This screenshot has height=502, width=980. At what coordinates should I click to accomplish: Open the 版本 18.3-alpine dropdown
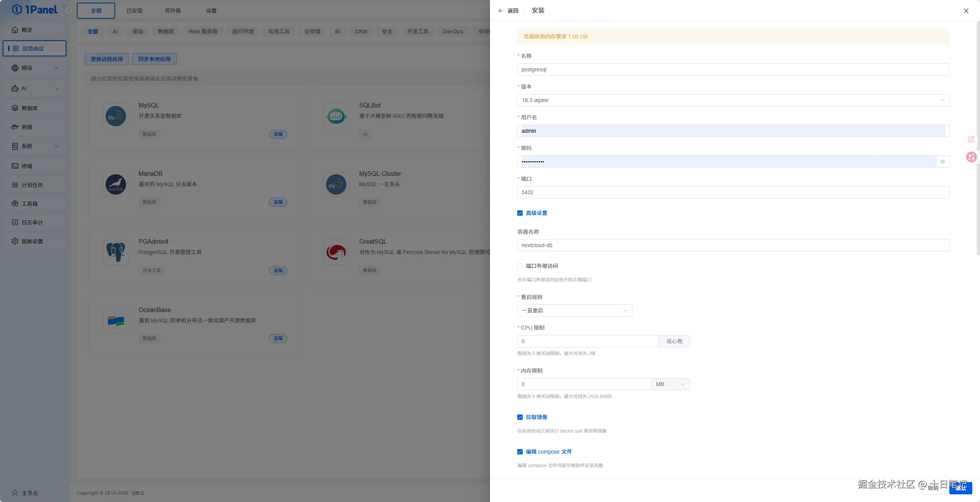click(733, 100)
